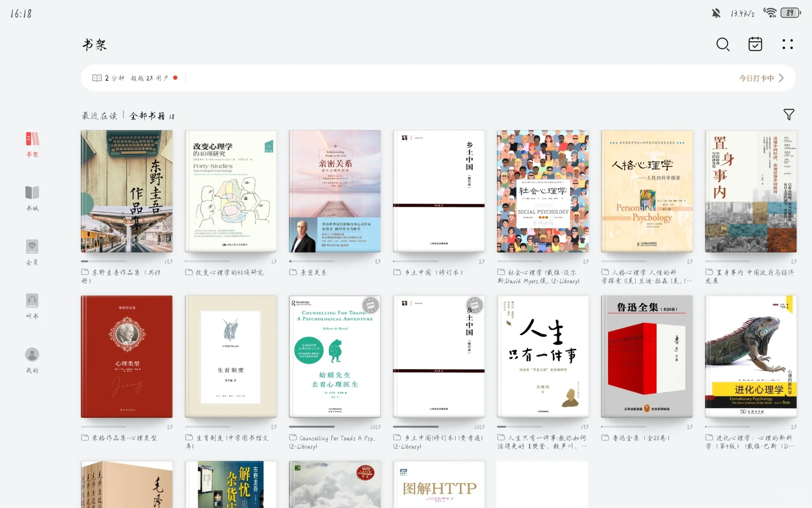Open the daily check-in calendar icon
Screen dimensions: 812x508
click(755, 44)
